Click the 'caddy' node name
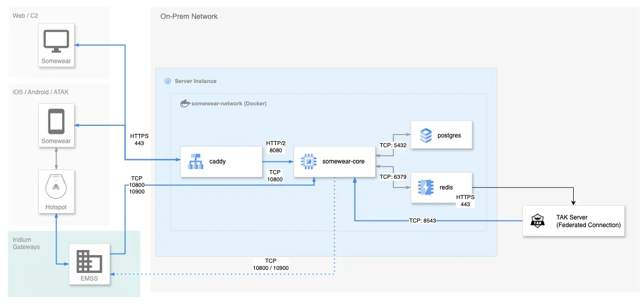The image size is (644, 304). click(217, 161)
